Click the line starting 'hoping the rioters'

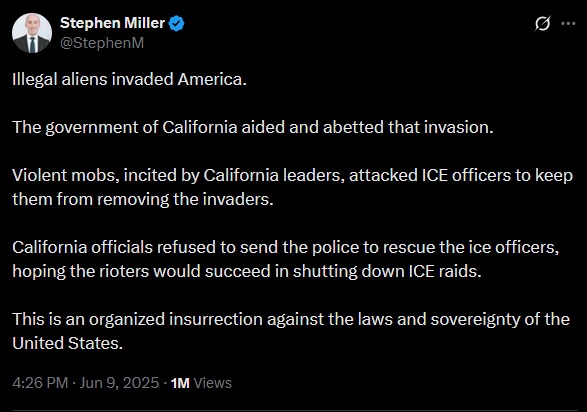point(247,271)
